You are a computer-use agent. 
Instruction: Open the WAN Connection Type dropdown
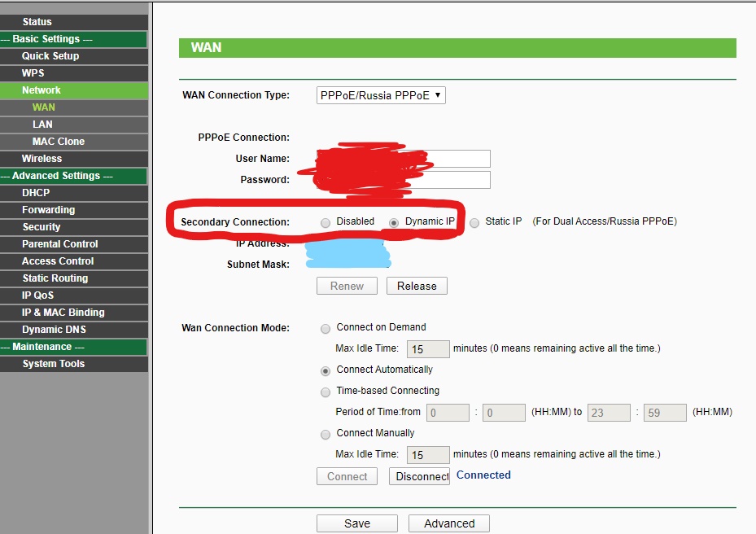click(x=381, y=95)
